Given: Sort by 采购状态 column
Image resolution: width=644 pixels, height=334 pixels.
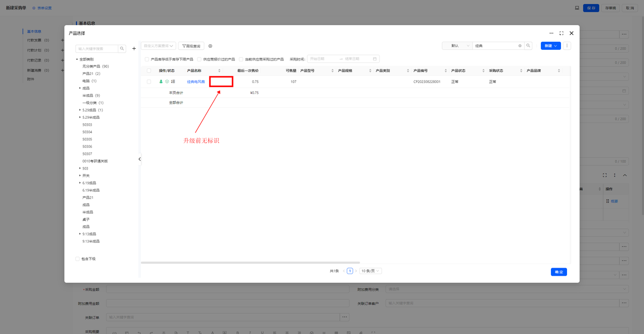Looking at the screenshot, I should 521,71.
